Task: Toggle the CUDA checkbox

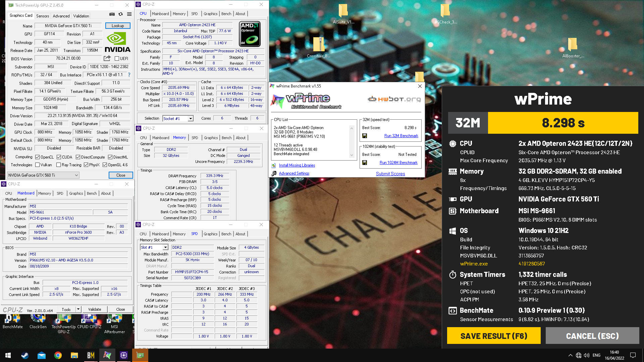Action: click(59, 157)
